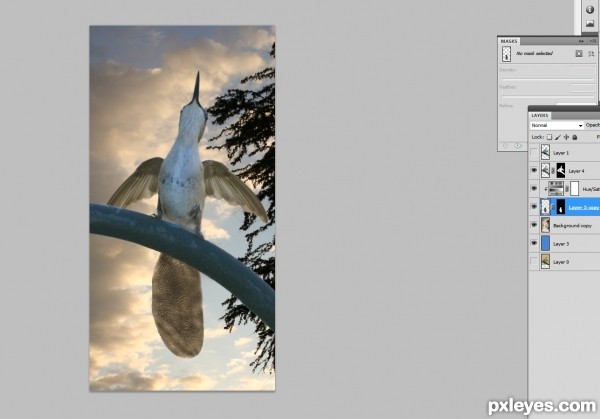Open the Info panel icon
This screenshot has height=419, width=600.
(590, 10)
